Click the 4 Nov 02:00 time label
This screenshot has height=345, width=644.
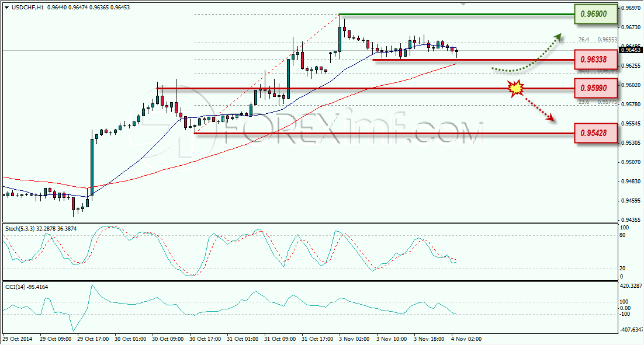(x=466, y=339)
